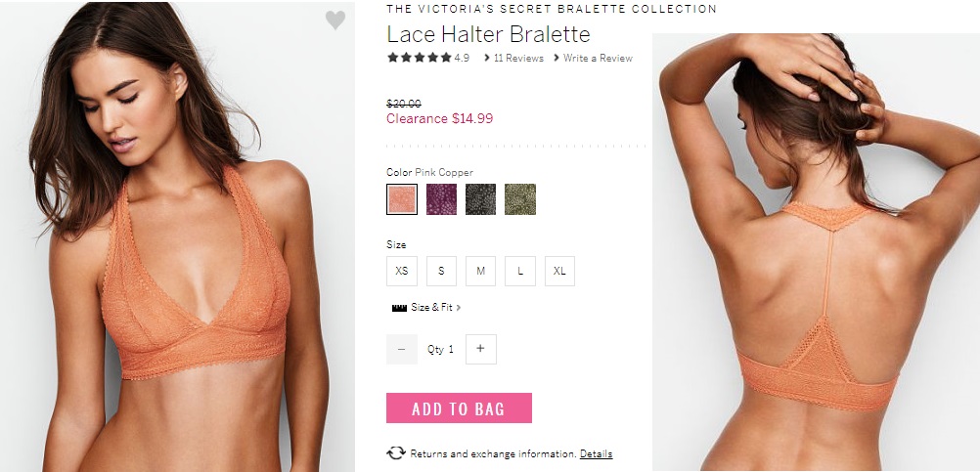Add item to favorites with heart icon
Image resolution: width=980 pixels, height=472 pixels.
pyautogui.click(x=335, y=20)
